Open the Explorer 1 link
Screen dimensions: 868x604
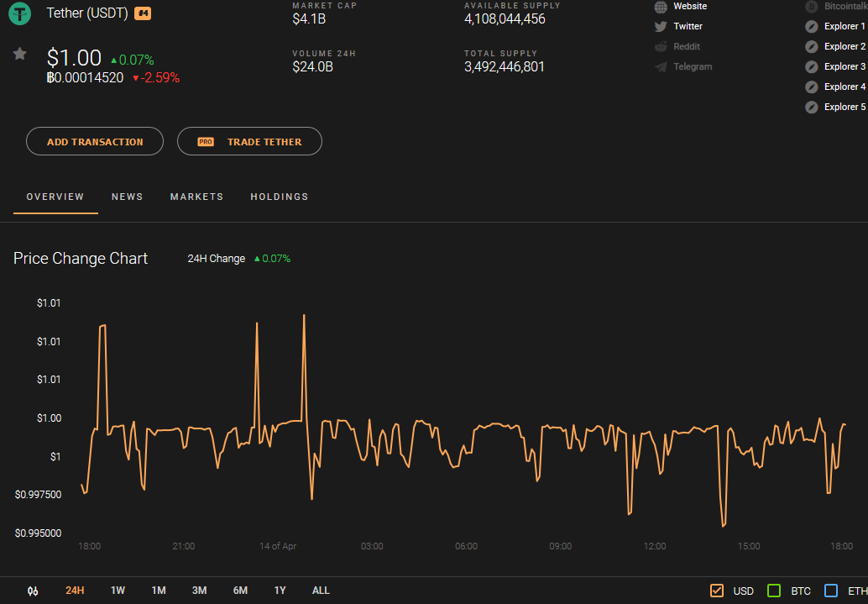(x=844, y=26)
